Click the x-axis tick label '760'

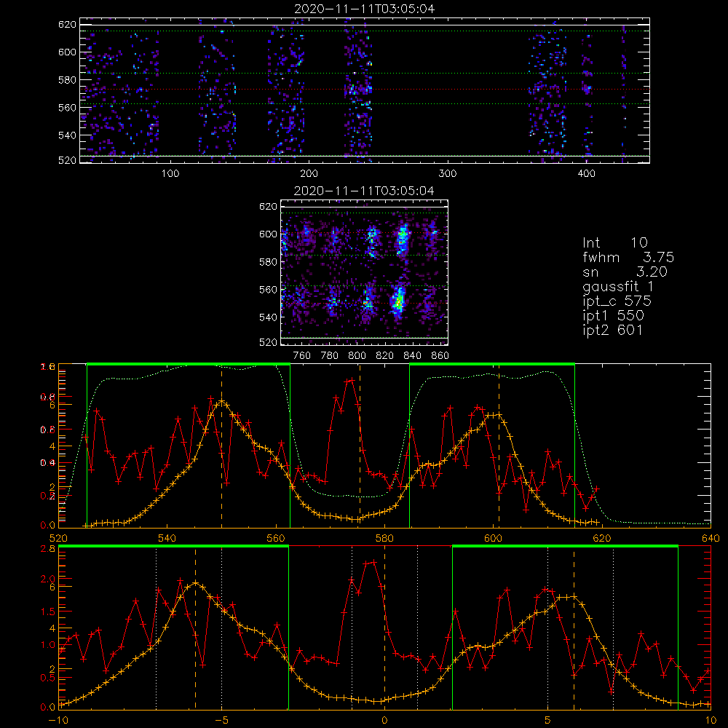pos(302,356)
